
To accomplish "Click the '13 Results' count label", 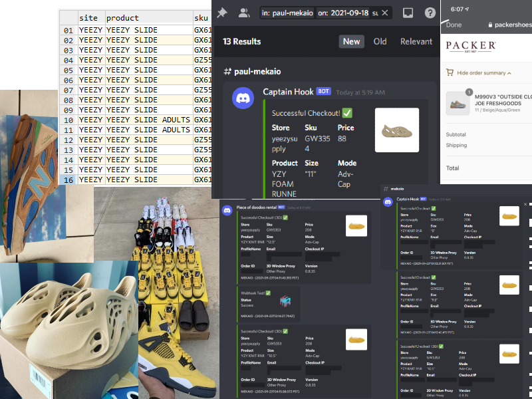I will (x=242, y=41).
